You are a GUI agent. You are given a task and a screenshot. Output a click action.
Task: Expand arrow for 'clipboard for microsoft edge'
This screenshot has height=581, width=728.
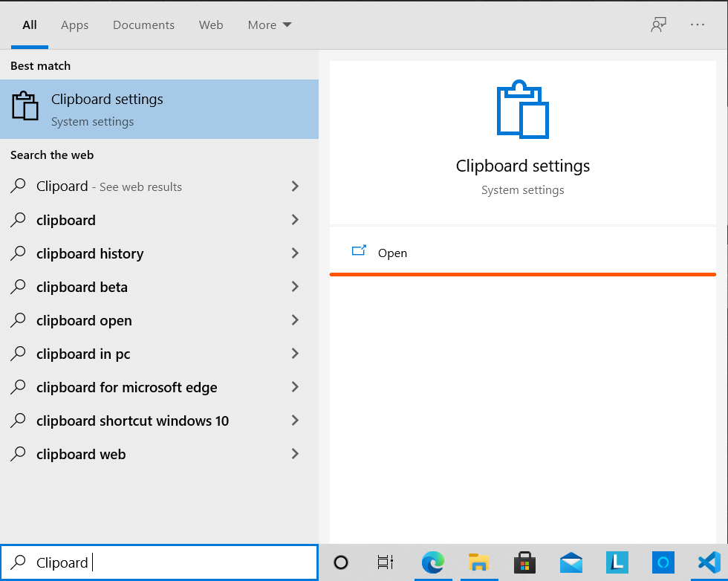pos(295,387)
